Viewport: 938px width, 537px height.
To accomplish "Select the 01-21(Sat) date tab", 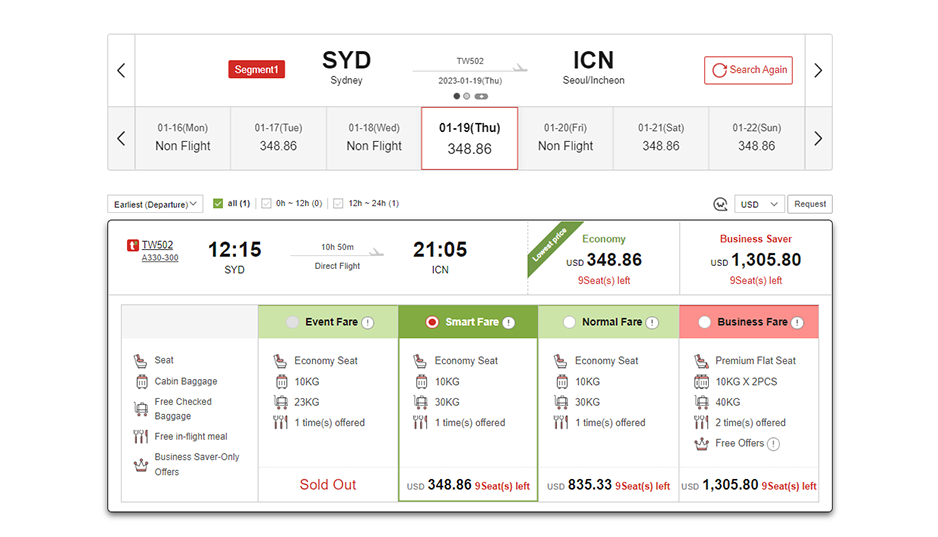I will click(661, 138).
